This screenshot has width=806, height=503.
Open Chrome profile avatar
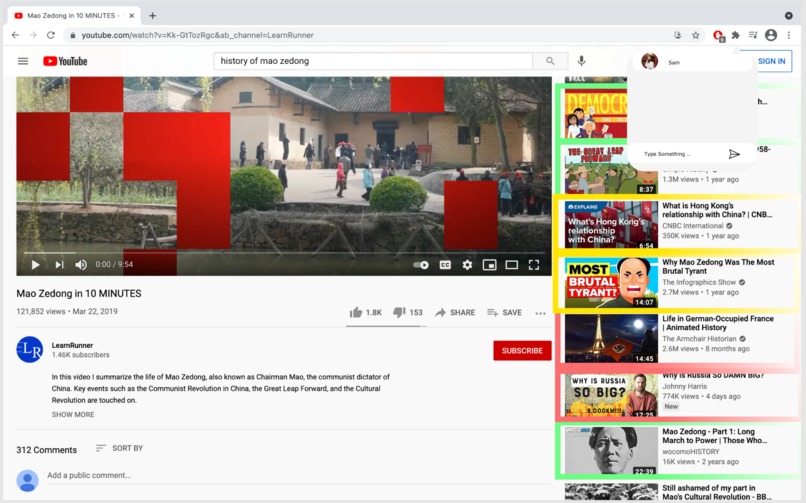click(x=771, y=35)
